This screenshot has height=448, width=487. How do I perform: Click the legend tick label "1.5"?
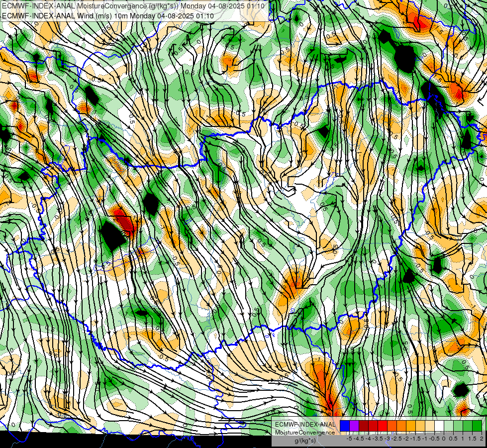point(473,439)
